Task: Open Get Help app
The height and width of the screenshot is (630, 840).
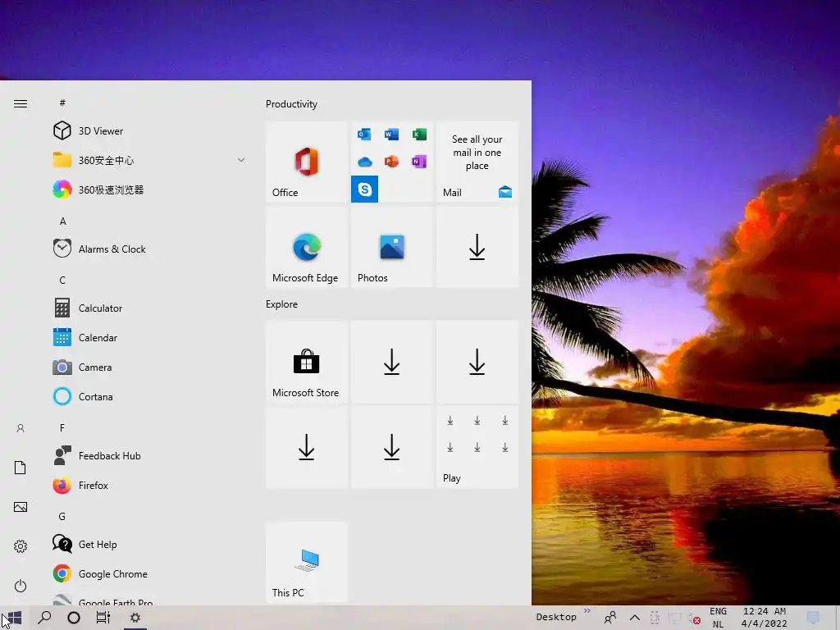Action: pos(148,545)
